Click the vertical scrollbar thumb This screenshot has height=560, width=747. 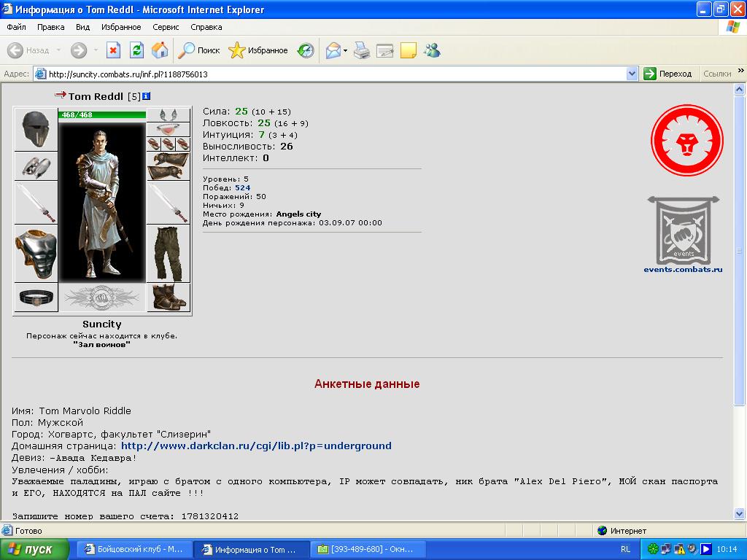[740, 251]
